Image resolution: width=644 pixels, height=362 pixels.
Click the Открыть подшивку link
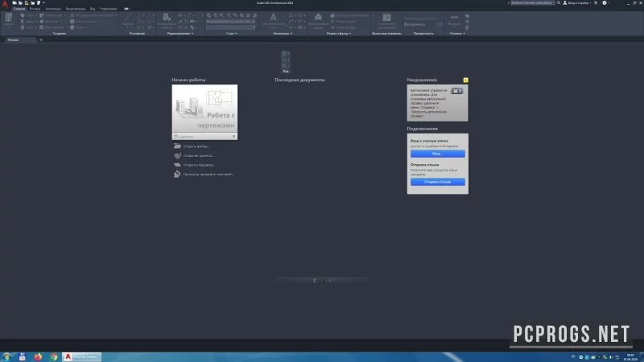199,165
